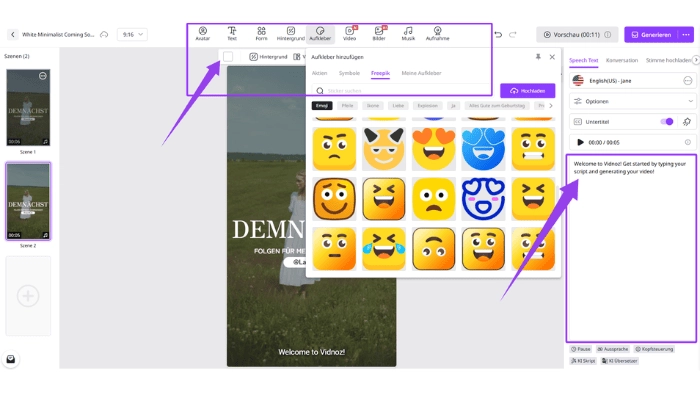Close the Aufkleber hinzufügen panel

552,57
